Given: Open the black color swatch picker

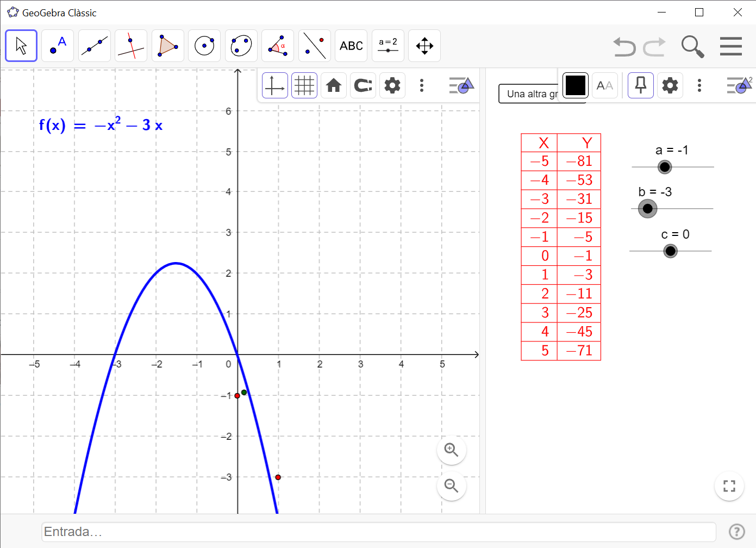Looking at the screenshot, I should click(x=576, y=85).
